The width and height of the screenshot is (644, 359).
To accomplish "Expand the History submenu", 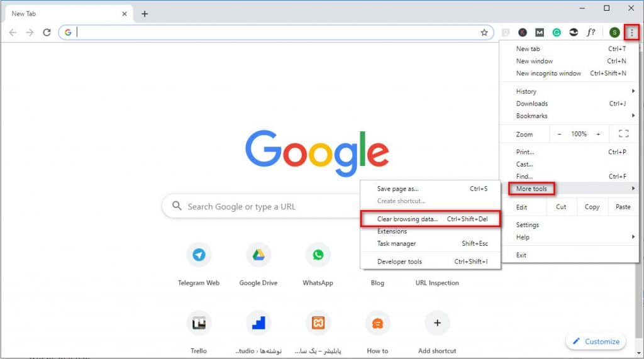I will (x=569, y=91).
